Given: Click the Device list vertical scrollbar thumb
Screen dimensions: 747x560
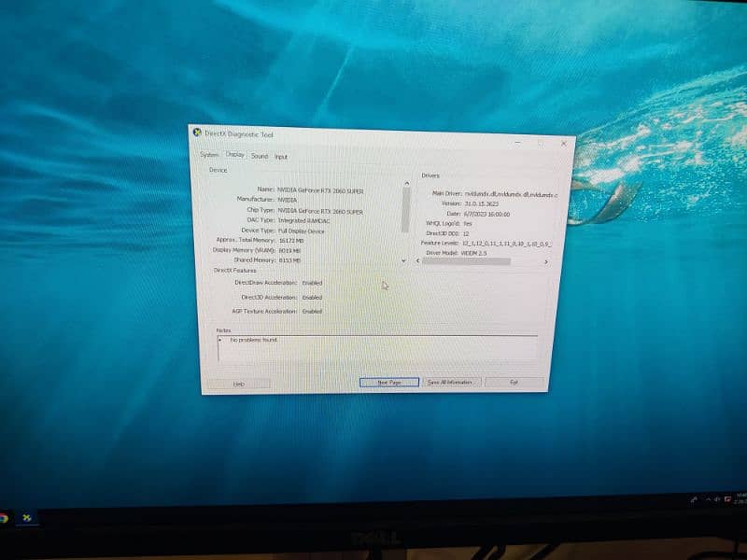Looking at the screenshot, I should tap(406, 210).
